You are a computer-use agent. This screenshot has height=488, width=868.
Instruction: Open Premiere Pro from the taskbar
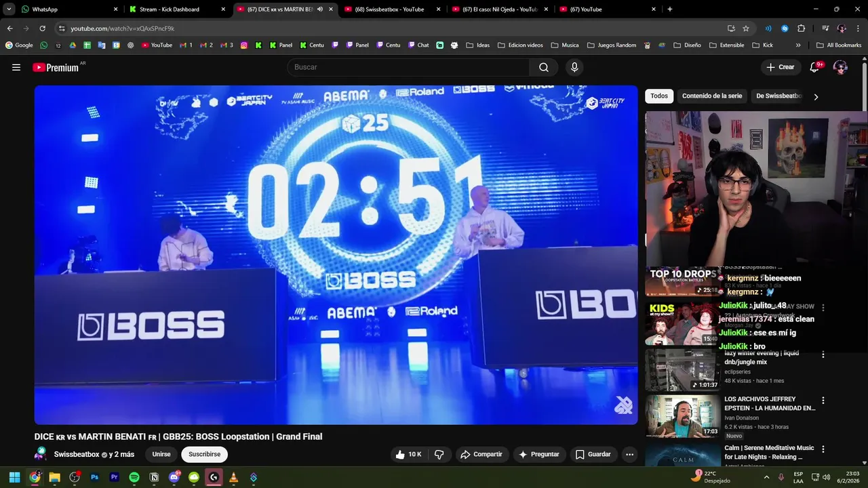point(114,477)
